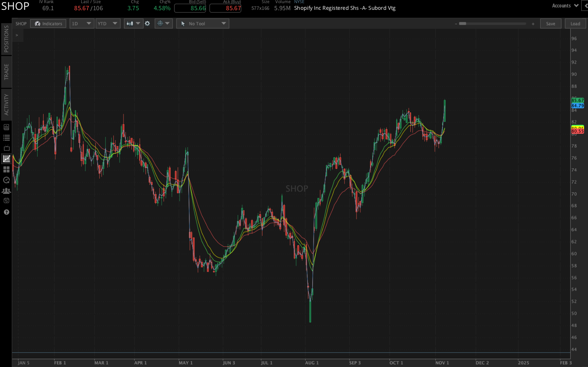Click the Chg value 3.75

point(133,8)
